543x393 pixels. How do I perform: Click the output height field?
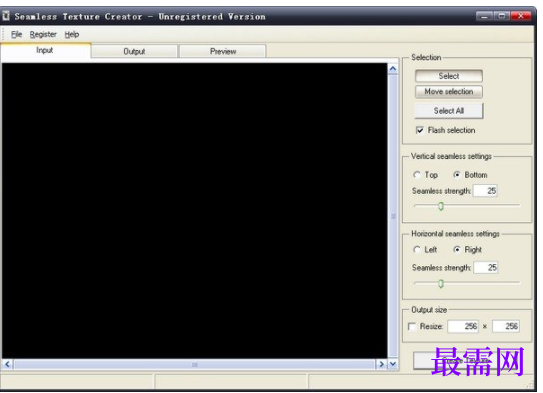coord(506,327)
